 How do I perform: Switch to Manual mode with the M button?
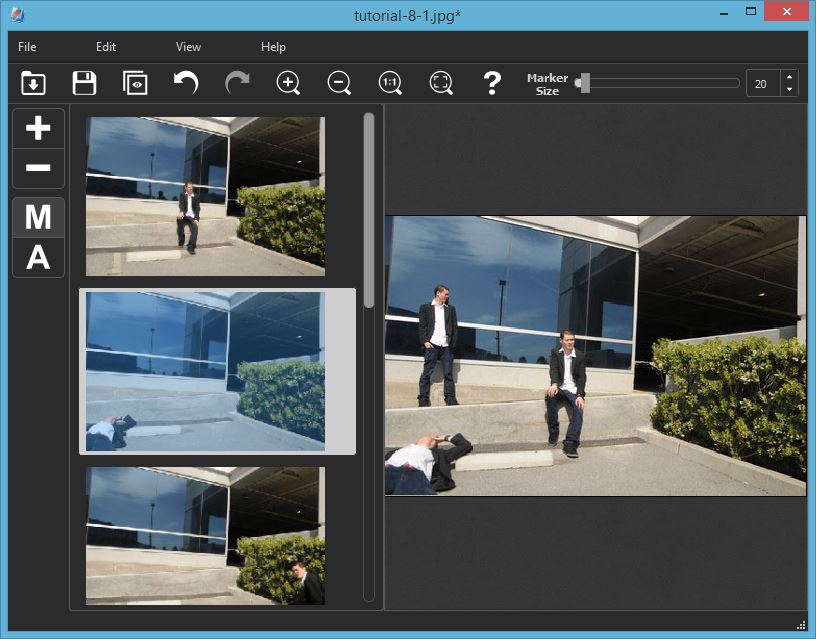click(38, 218)
